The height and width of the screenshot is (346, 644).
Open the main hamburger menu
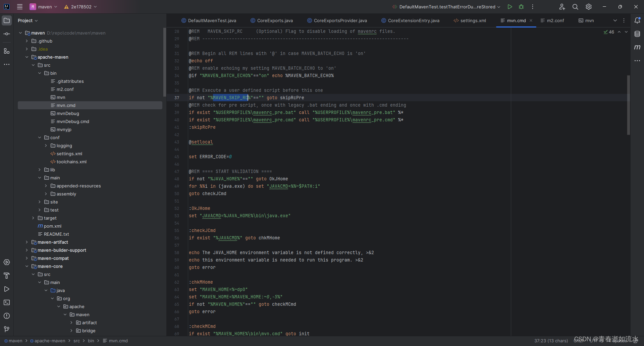[x=20, y=7]
